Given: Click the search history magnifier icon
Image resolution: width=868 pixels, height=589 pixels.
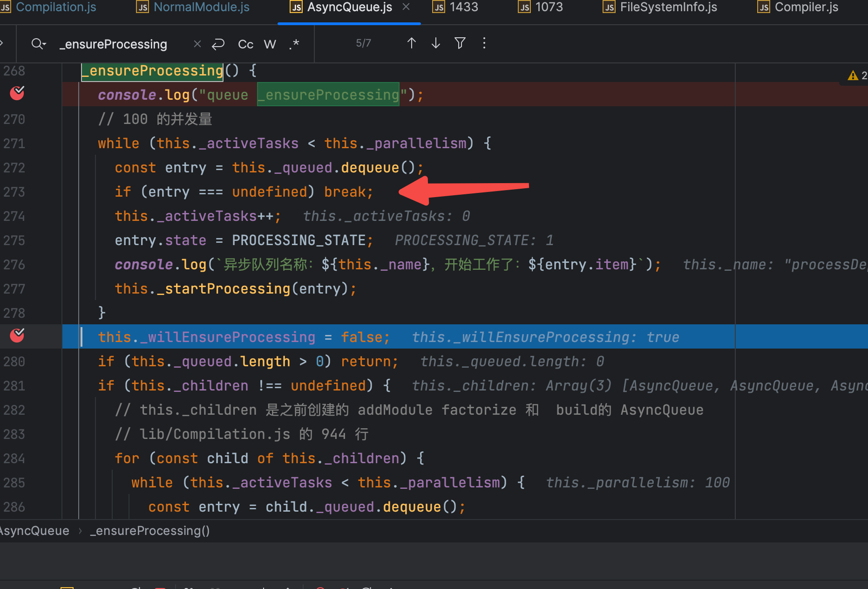Looking at the screenshot, I should coord(38,44).
